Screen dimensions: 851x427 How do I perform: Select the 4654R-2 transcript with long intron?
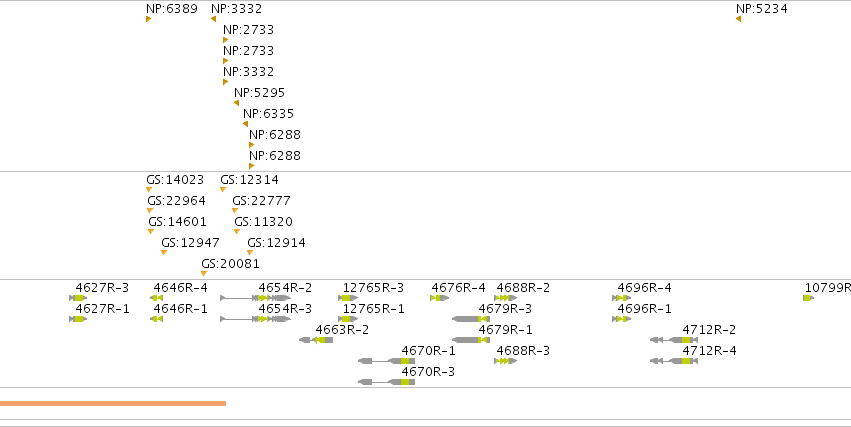pyautogui.click(x=256, y=298)
